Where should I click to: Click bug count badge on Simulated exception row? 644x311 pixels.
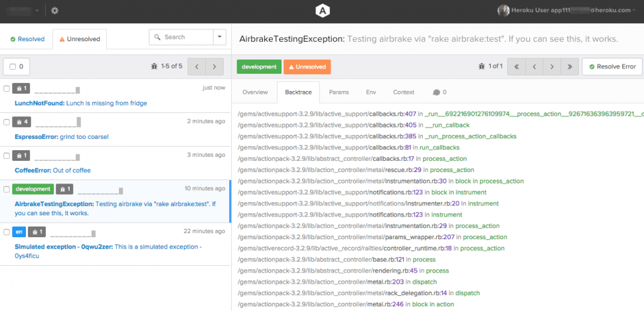coord(37,232)
